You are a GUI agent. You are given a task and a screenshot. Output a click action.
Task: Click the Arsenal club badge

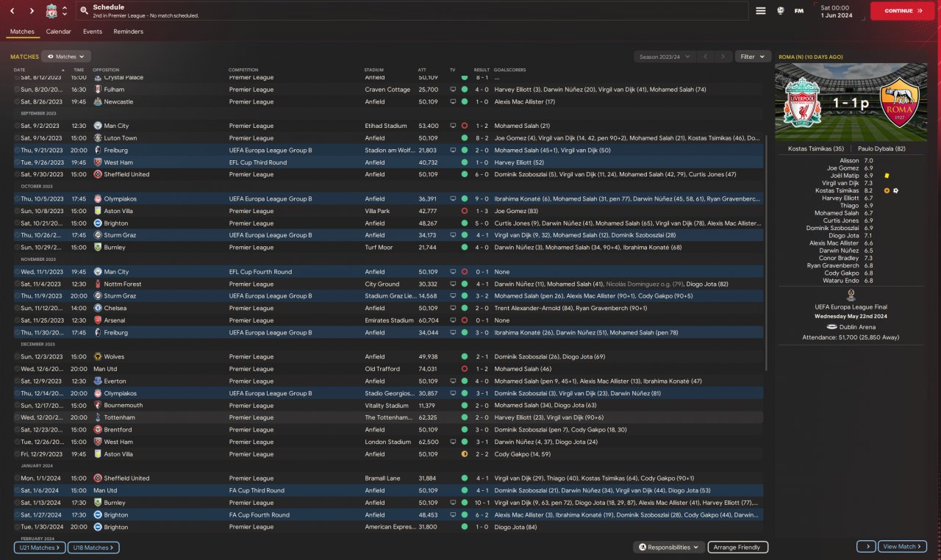98,320
